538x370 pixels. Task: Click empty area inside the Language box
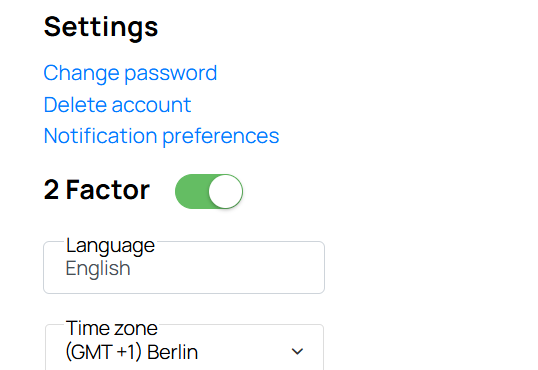pyautogui.click(x=226, y=269)
